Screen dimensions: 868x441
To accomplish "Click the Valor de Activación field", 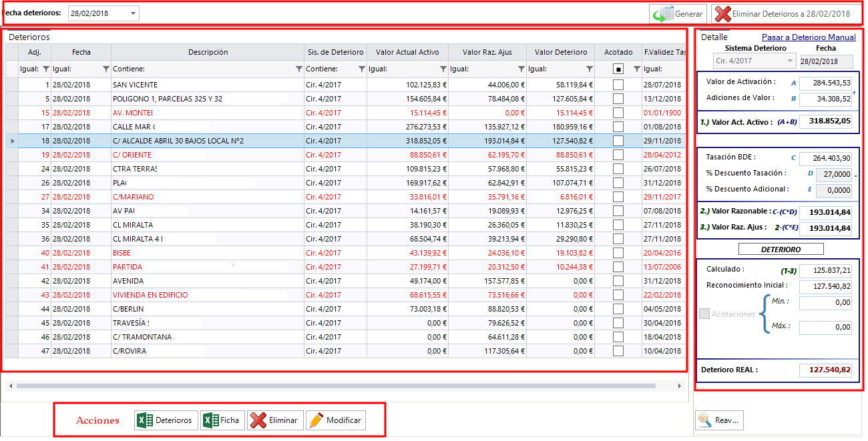I will tap(826, 83).
